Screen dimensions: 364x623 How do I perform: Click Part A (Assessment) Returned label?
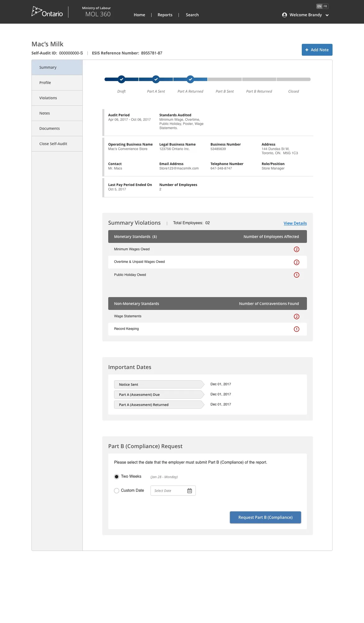159,405
